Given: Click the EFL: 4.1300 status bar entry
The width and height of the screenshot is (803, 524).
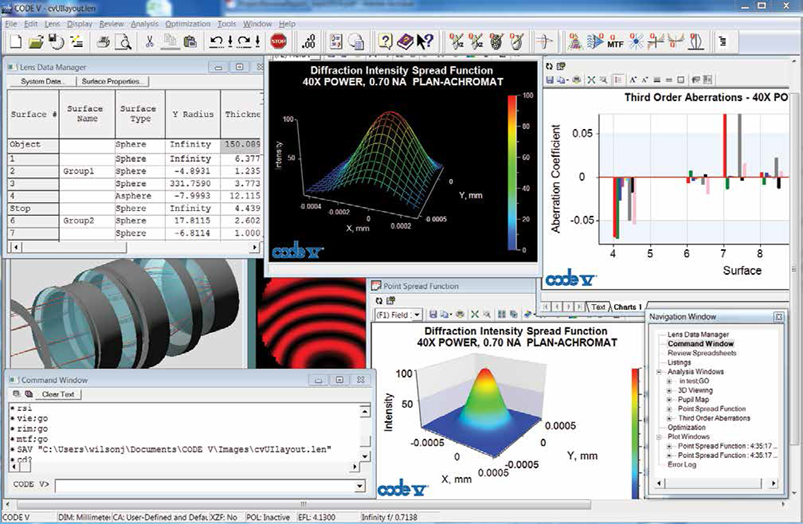Looking at the screenshot, I should tap(316, 517).
